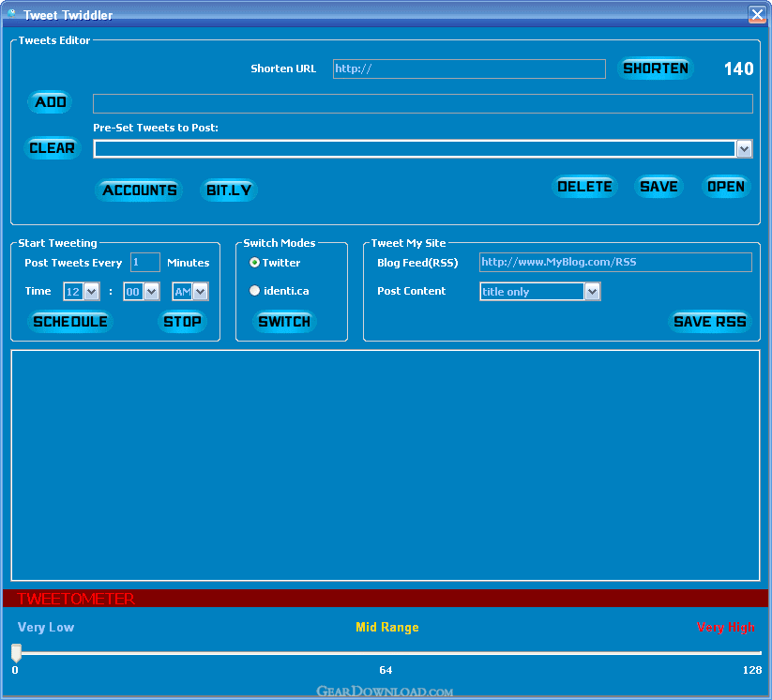Click the SHORTEN button
Image resolution: width=772 pixels, height=700 pixels.
pos(656,68)
